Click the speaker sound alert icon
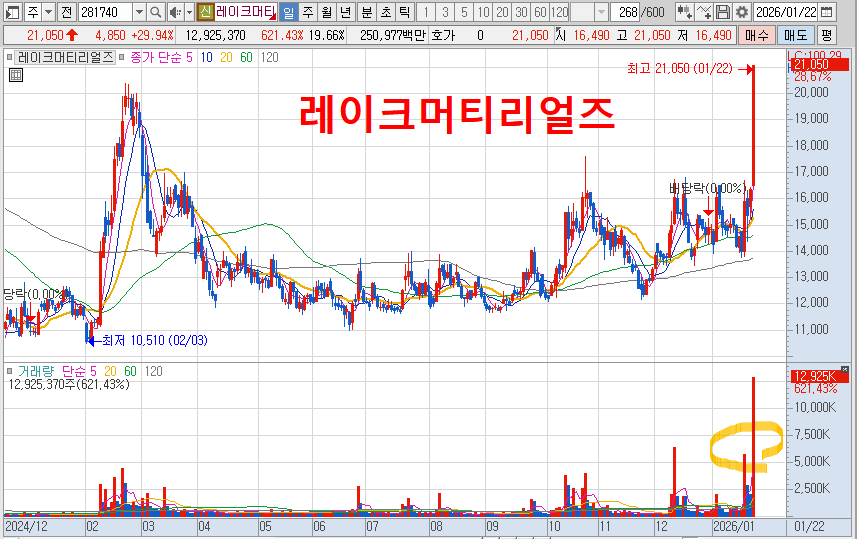Screen dimensions: 857x539 point(175,11)
